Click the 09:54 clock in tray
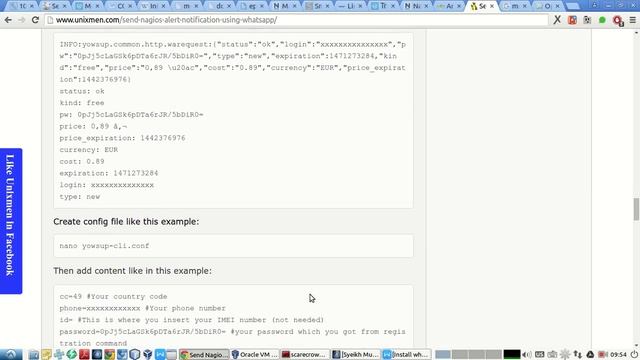The image size is (640, 360). [x=618, y=355]
